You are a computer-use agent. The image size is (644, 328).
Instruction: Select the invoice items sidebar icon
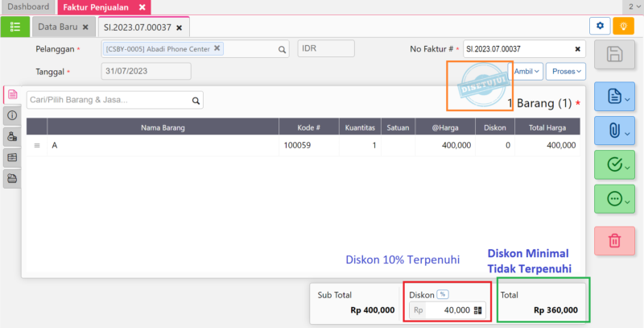12,94
